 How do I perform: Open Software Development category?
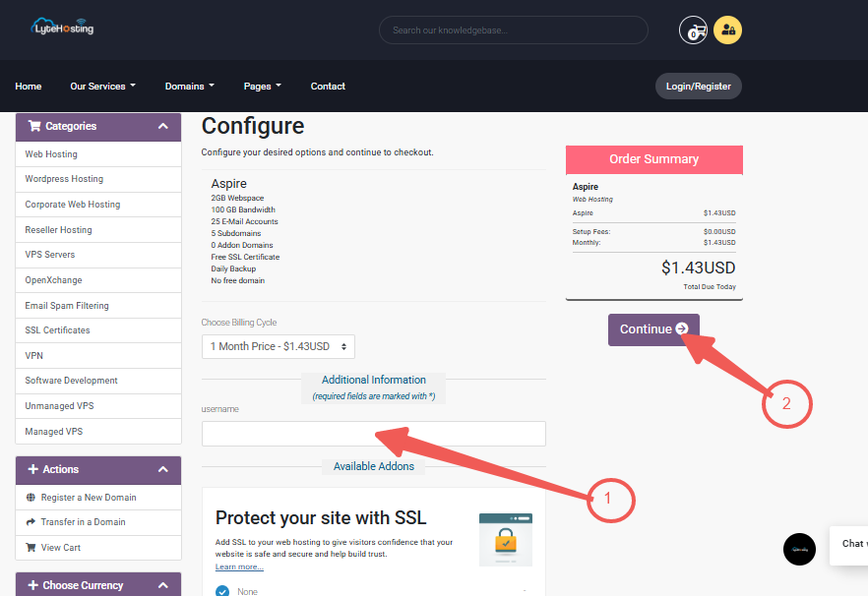click(98, 381)
